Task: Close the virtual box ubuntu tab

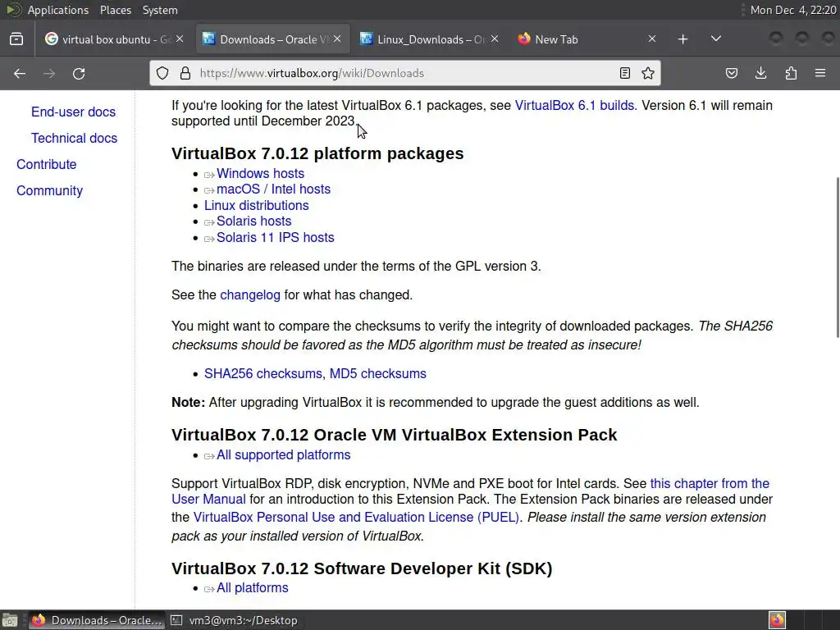Action: coord(180,39)
